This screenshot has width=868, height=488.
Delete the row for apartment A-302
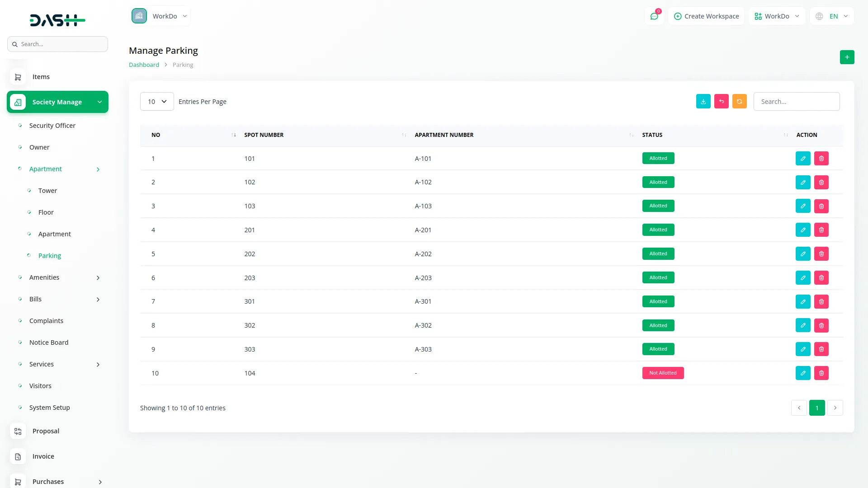pyautogui.click(x=821, y=325)
